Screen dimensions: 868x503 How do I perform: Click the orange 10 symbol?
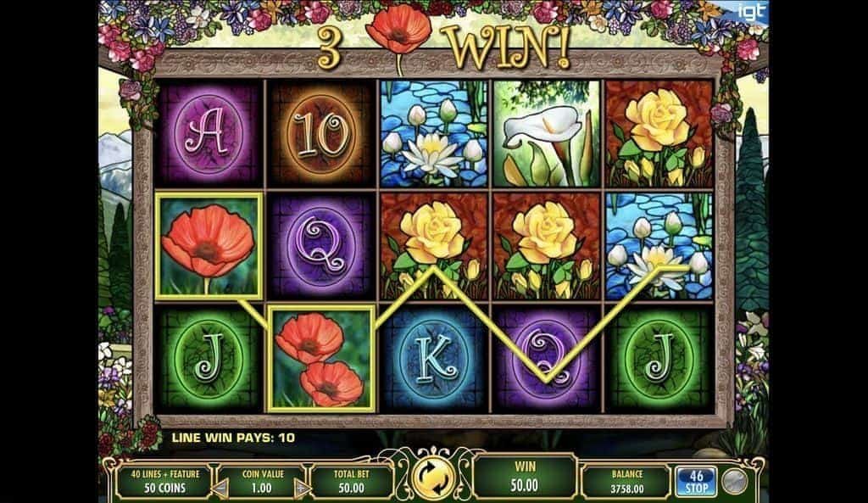click(321, 133)
